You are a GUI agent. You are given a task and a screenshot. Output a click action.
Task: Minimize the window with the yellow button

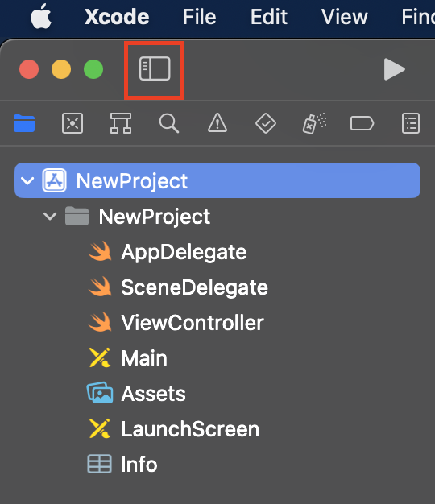(x=61, y=69)
